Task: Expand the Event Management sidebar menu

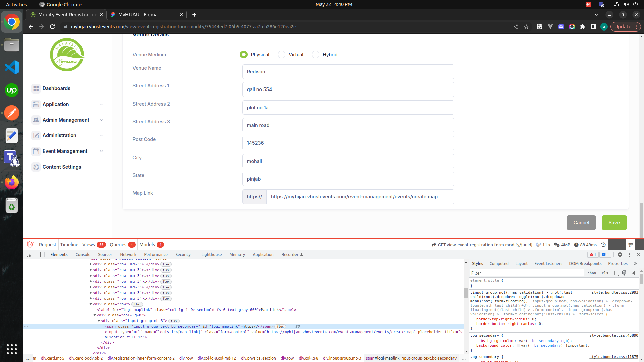Action: click(x=67, y=151)
